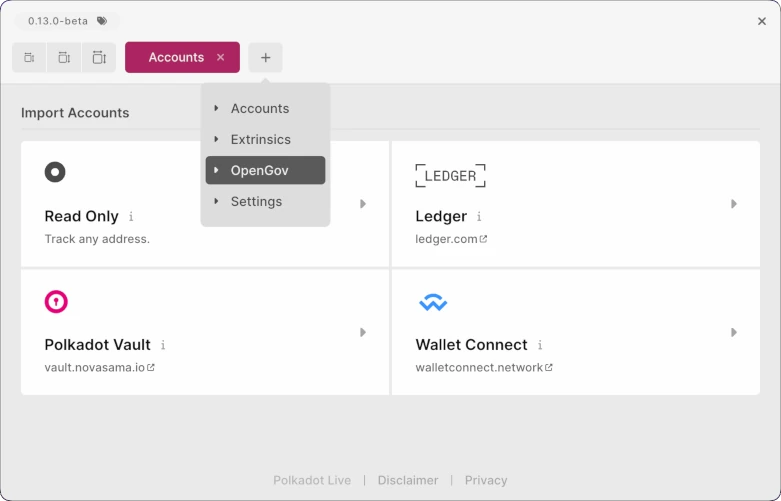Expand the Read Only import option

pyautogui.click(x=363, y=204)
